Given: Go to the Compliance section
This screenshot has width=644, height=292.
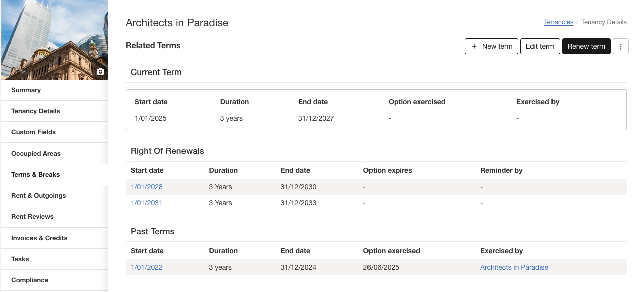Looking at the screenshot, I should pos(30,280).
